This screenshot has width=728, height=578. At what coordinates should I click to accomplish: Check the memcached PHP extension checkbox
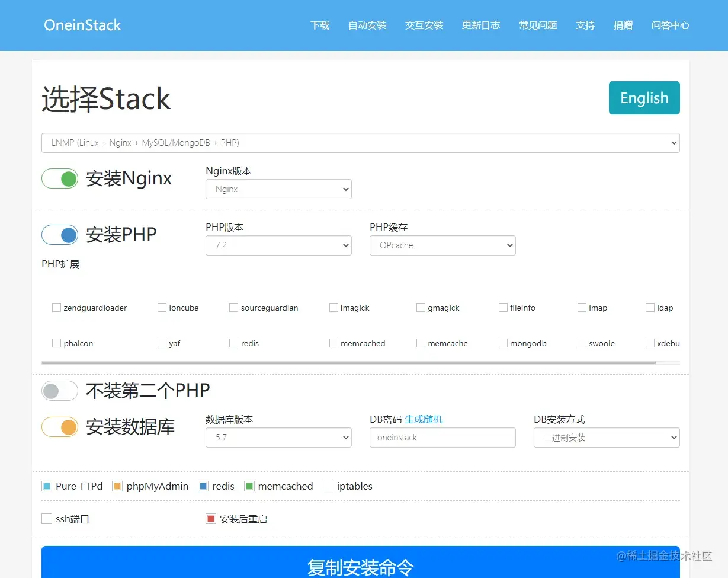333,343
